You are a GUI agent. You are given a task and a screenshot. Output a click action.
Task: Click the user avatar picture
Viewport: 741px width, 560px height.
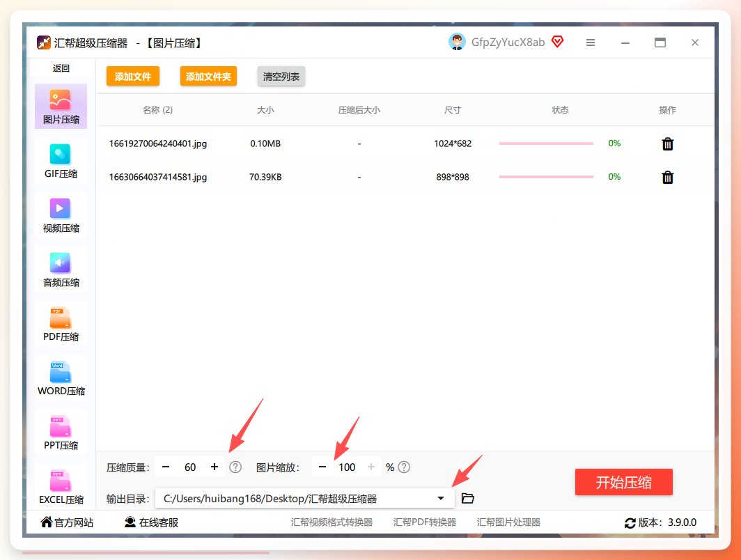point(457,42)
